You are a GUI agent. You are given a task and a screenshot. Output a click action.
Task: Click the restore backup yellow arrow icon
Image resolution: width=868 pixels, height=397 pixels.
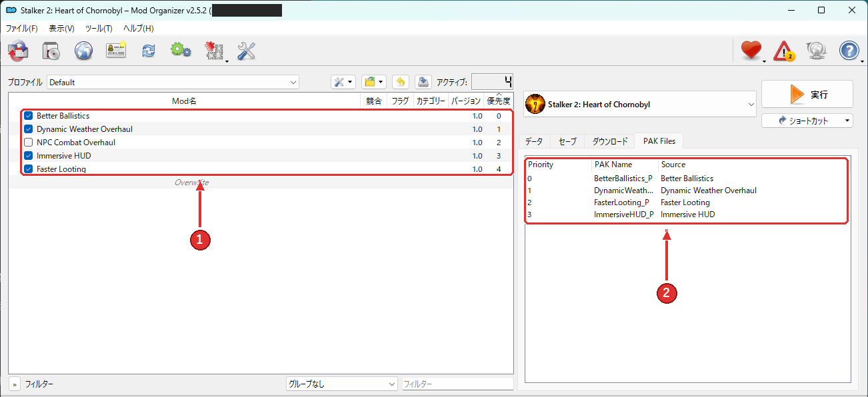pos(400,82)
